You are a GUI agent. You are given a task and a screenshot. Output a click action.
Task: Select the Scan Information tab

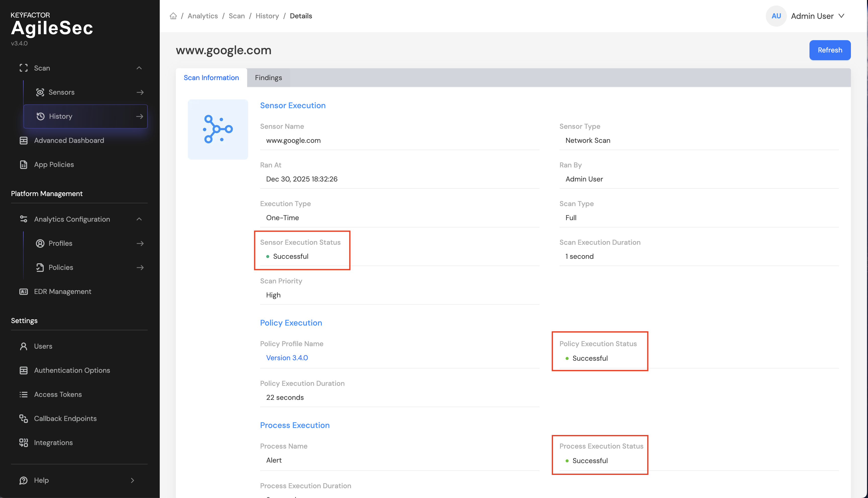(211, 78)
